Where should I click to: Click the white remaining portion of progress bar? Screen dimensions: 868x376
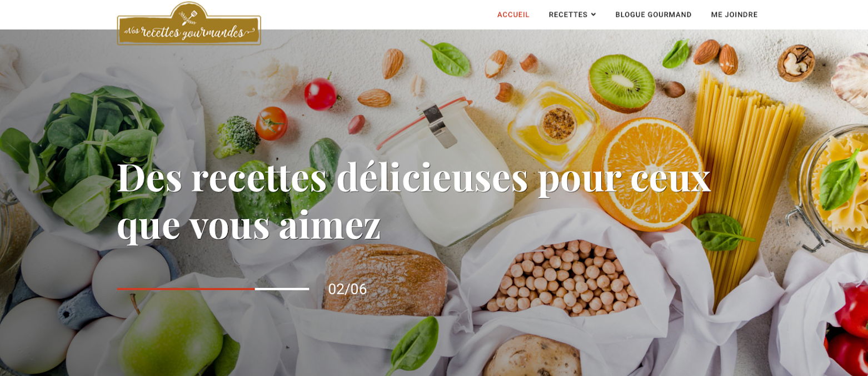[x=282, y=289]
